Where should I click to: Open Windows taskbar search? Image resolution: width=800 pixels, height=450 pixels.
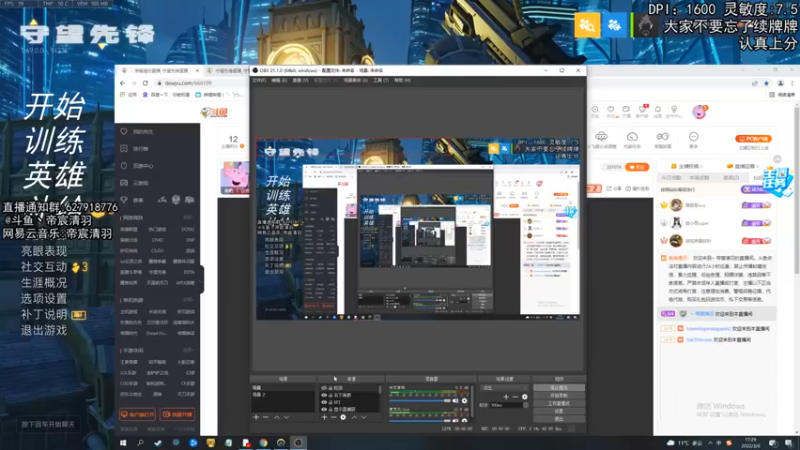140,443
